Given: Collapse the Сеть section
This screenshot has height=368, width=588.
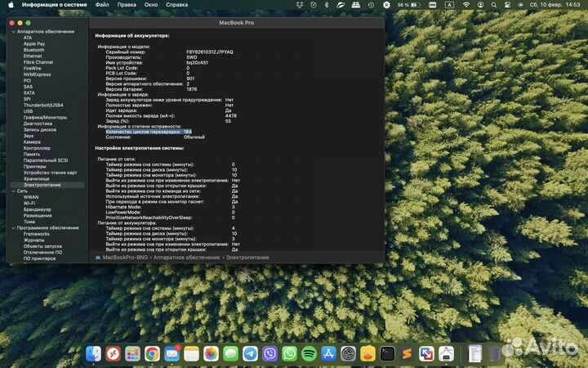Looking at the screenshot, I should click(14, 191).
